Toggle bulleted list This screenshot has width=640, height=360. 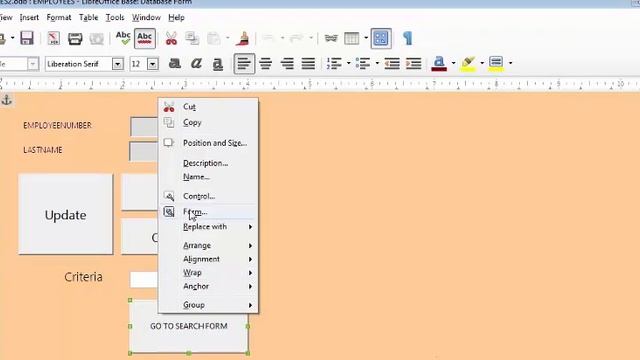363,64
